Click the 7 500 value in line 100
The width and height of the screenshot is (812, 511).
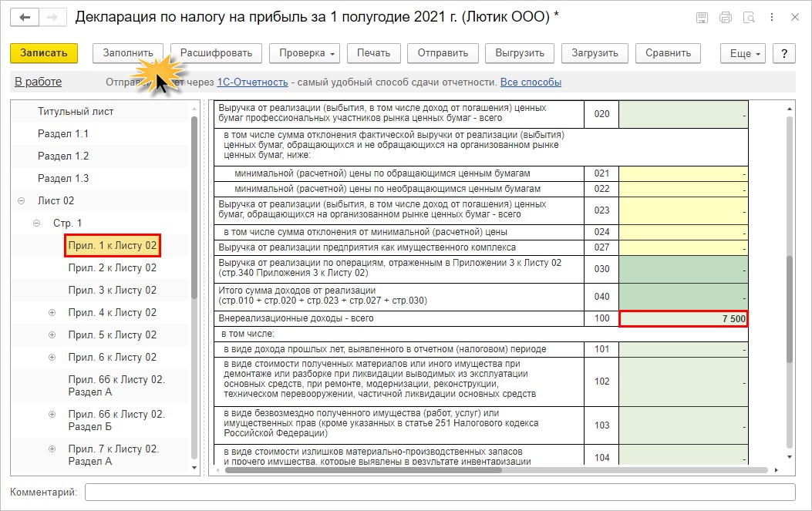[683, 318]
